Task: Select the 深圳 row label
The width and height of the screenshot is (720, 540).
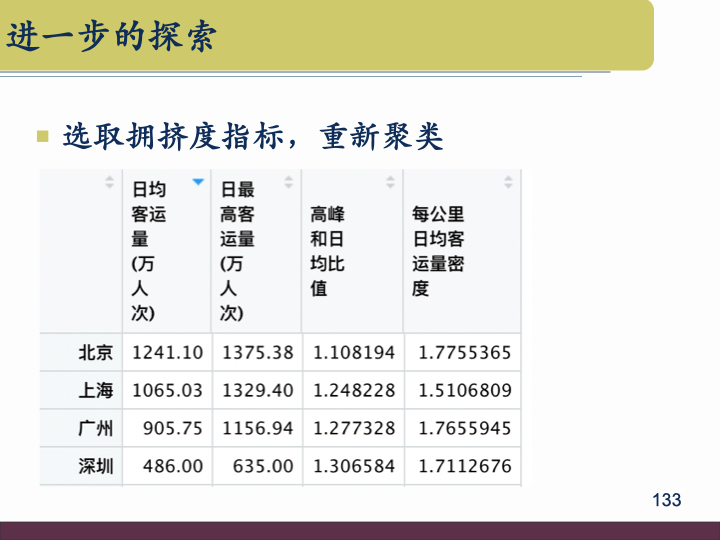Action: [96, 466]
